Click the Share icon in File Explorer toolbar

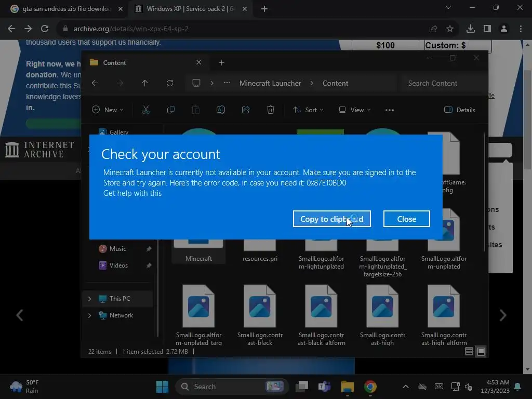point(246,110)
